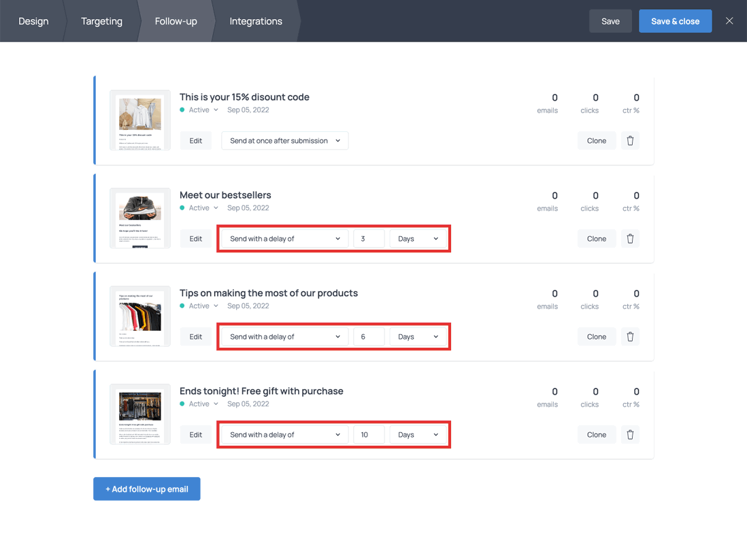Click the Save & close button
Viewport: 747px width, 560px height.
675,21
